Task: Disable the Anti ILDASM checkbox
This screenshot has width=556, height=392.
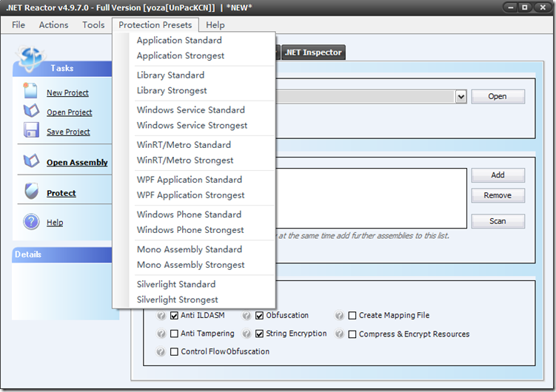Action: point(175,315)
